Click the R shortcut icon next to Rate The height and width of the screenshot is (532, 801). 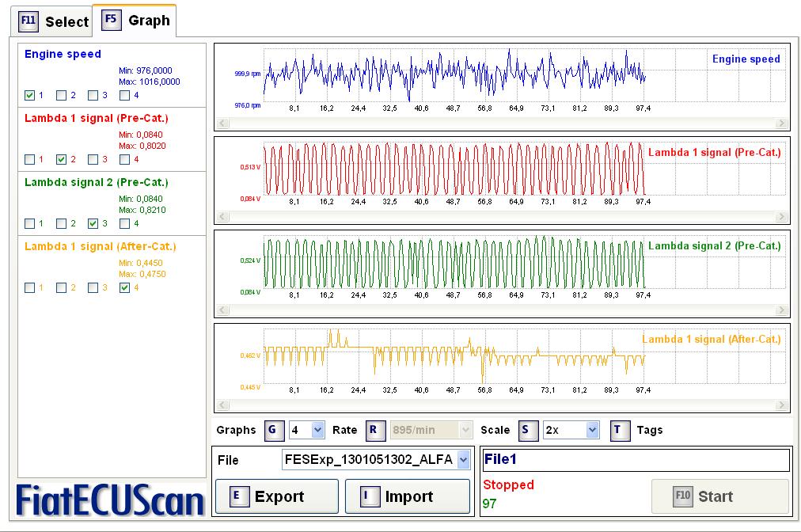[375, 430]
